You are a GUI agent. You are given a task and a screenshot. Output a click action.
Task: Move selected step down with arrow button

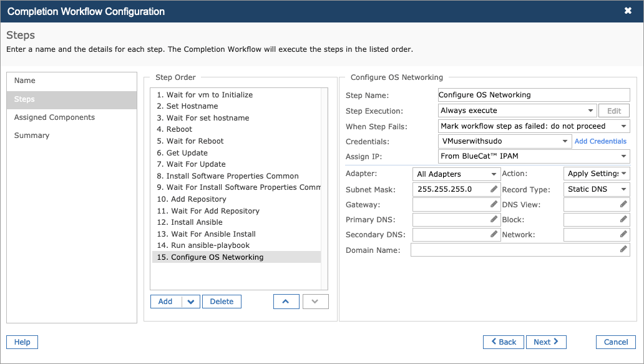click(x=315, y=302)
